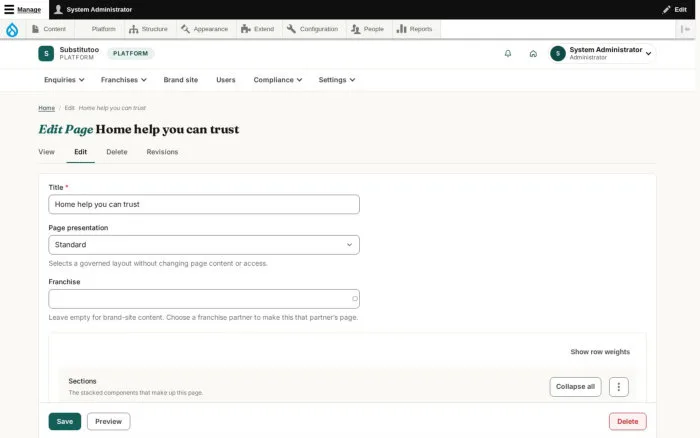Focus the Title input field
The image size is (700, 438).
pos(204,204)
